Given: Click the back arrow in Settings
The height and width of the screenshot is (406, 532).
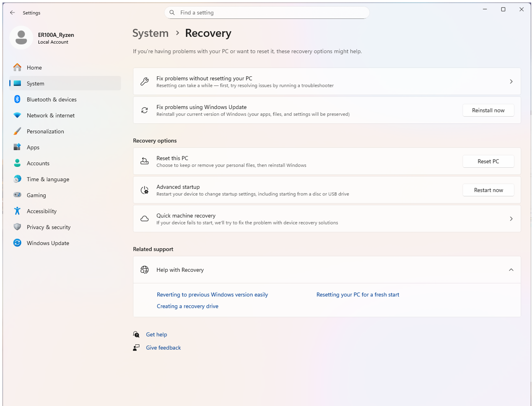Looking at the screenshot, I should (13, 13).
